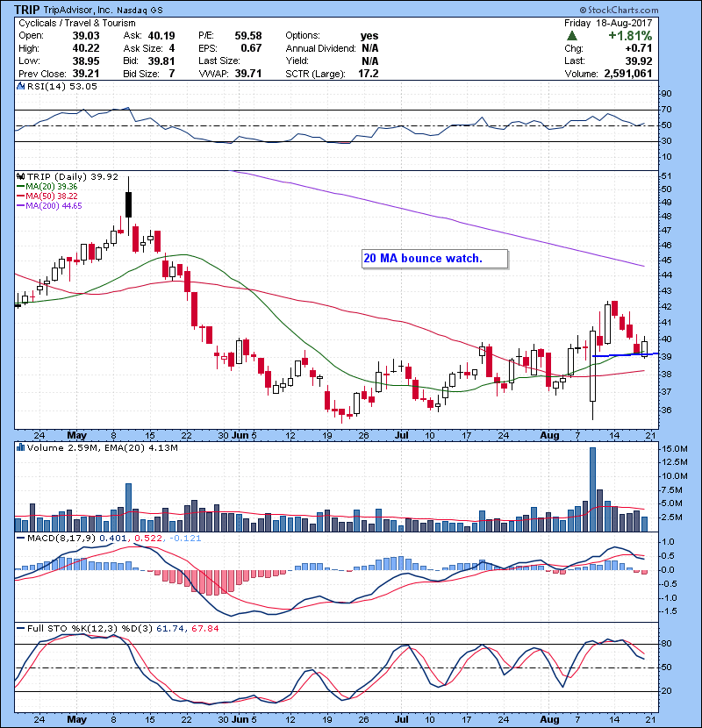The height and width of the screenshot is (728, 702).
Task: Select the MACD histogram value -0.121
Action: [x=185, y=539]
